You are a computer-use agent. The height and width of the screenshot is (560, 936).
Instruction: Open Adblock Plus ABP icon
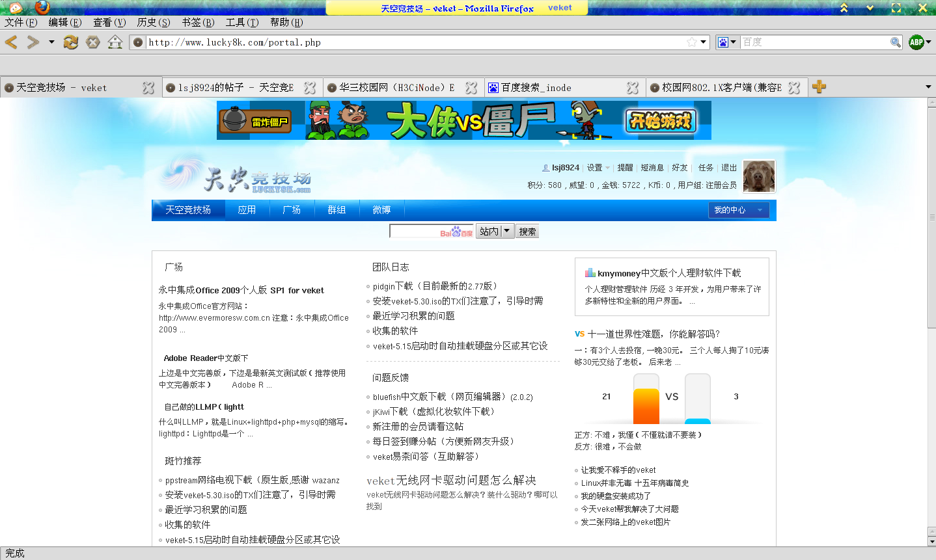click(916, 42)
